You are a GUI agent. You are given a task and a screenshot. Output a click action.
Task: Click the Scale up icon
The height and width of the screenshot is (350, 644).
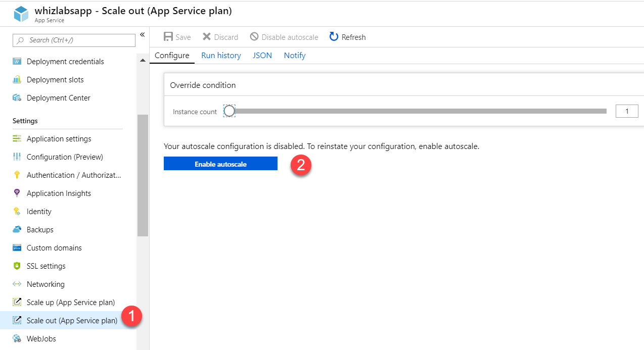point(17,303)
